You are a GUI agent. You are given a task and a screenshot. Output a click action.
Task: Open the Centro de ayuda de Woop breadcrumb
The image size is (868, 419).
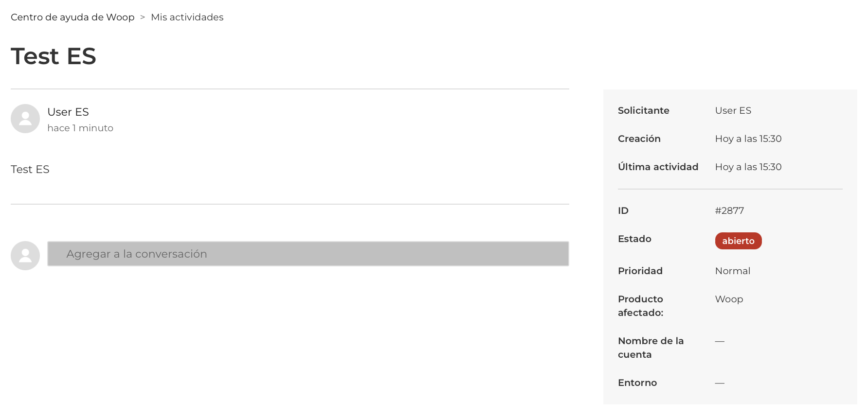(x=72, y=17)
